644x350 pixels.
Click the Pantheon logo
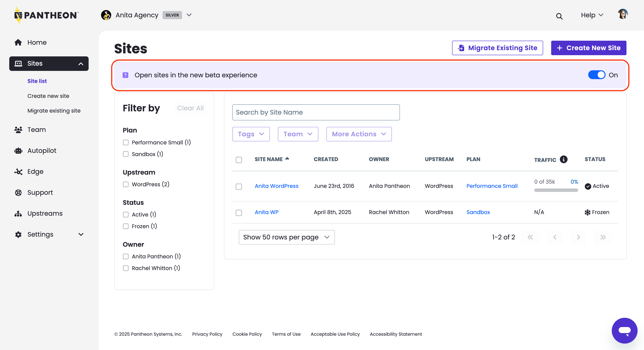[x=47, y=15]
